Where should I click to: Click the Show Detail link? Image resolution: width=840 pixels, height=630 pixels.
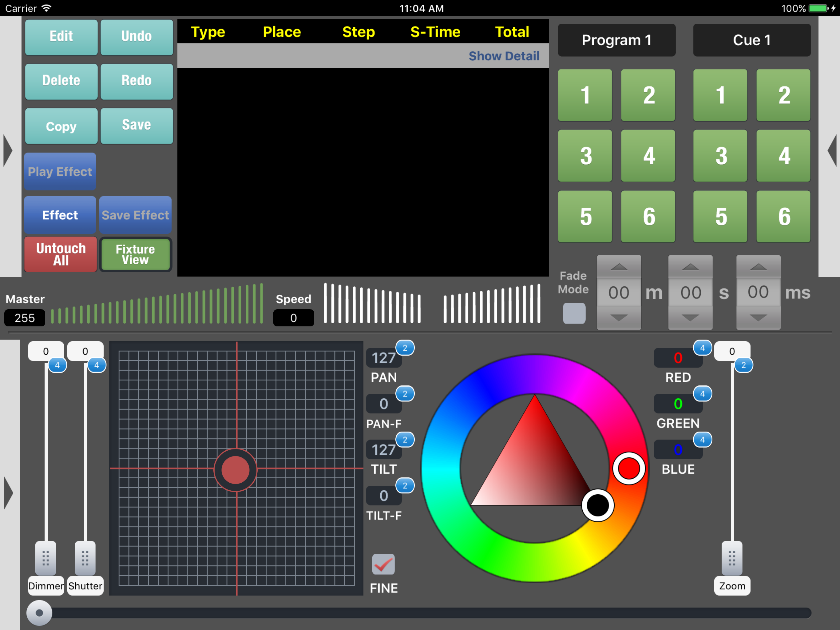coord(504,56)
